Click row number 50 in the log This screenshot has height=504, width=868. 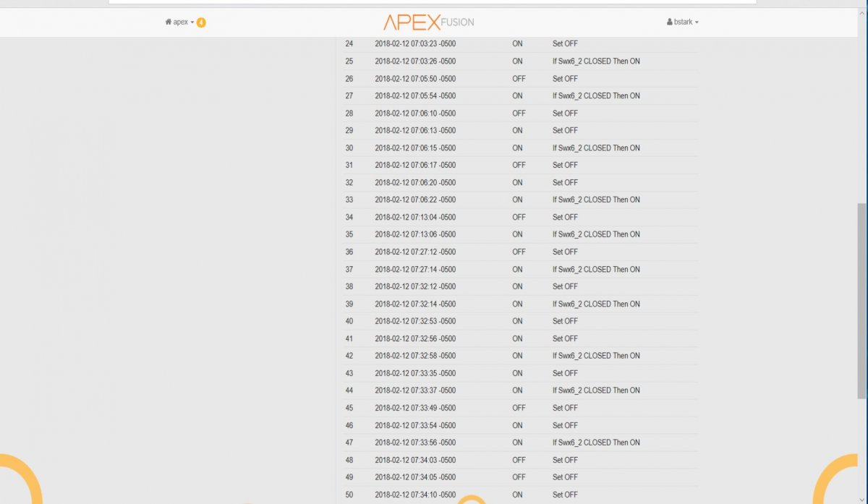349,495
